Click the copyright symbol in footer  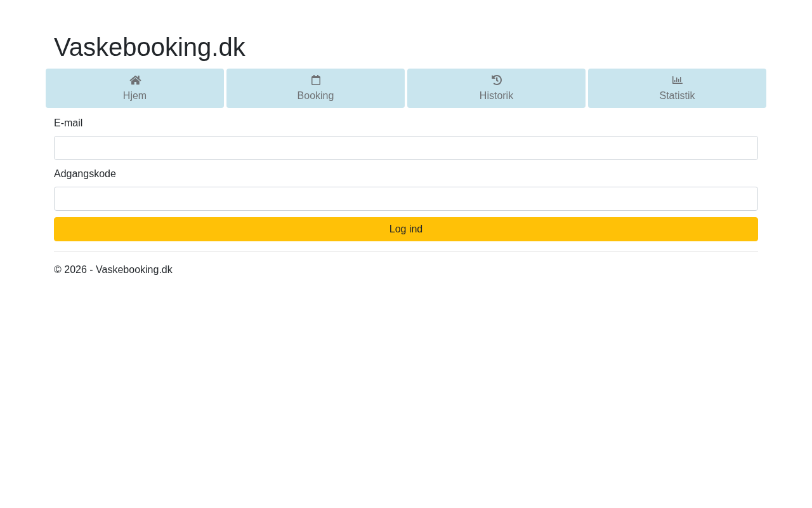[58, 270]
